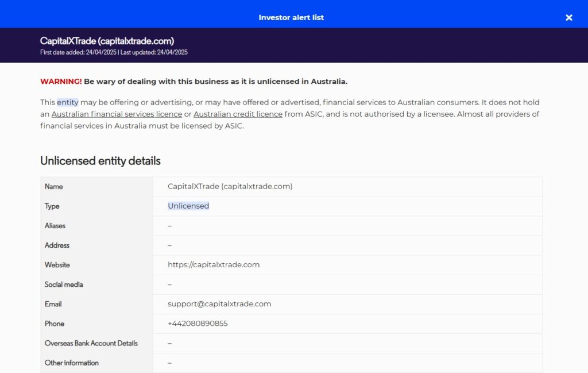The width and height of the screenshot is (588, 373).
Task: Click the Social media row label
Action: 64,284
